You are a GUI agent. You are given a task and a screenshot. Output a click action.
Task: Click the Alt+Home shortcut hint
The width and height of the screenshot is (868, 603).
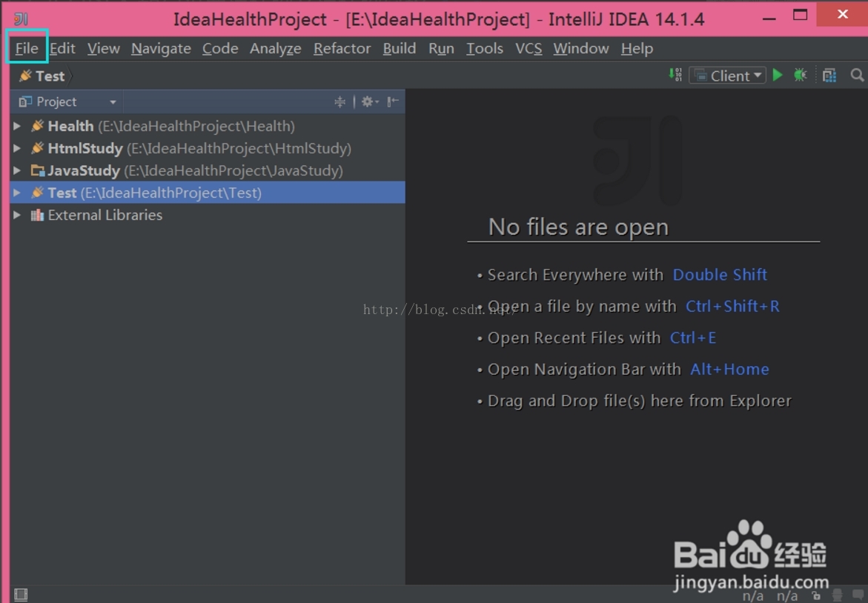pos(729,370)
